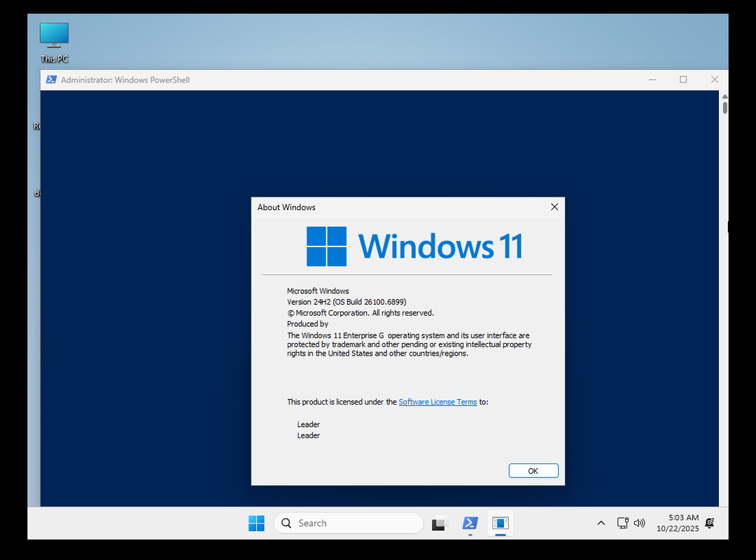
Task: Click the 'Microsoft Windows' text line
Action: click(x=318, y=291)
